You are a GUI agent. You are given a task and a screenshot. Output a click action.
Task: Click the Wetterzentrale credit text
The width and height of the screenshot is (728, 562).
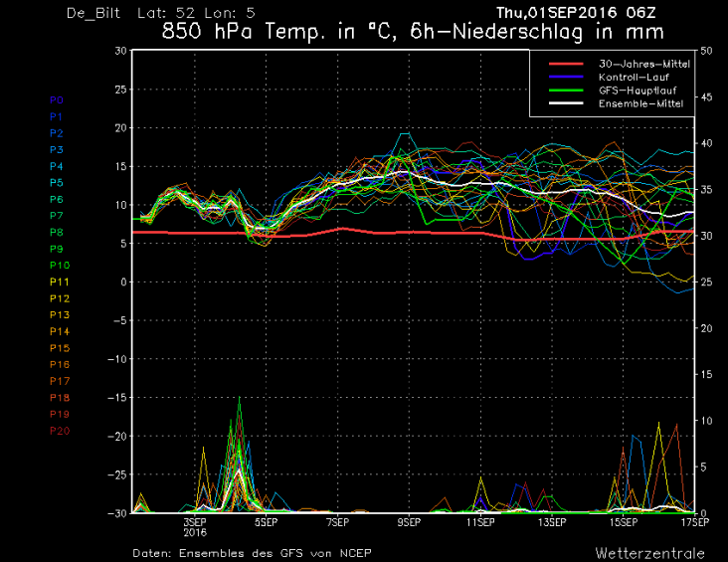click(x=650, y=553)
